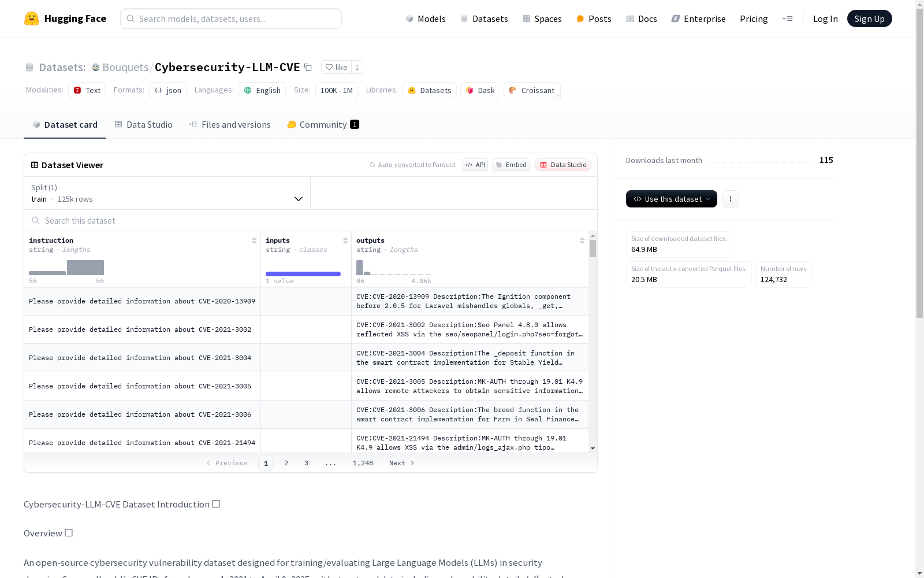Copy dataset name with the copy icon
This screenshot has height=578, width=924.
click(x=308, y=67)
